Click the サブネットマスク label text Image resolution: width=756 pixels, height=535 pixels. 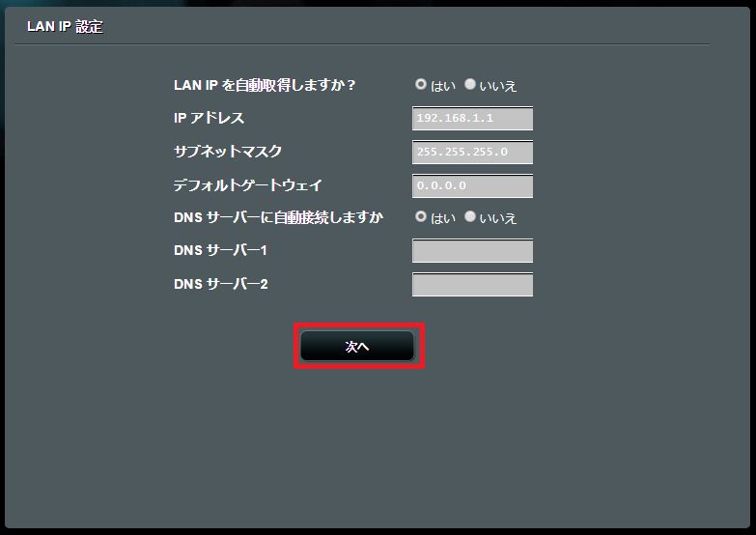pos(228,152)
